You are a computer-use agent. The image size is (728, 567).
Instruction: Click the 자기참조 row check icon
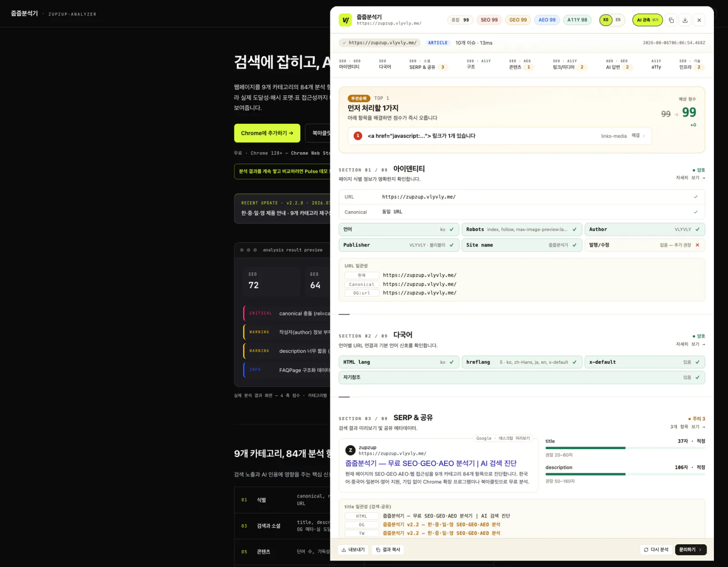coord(698,377)
